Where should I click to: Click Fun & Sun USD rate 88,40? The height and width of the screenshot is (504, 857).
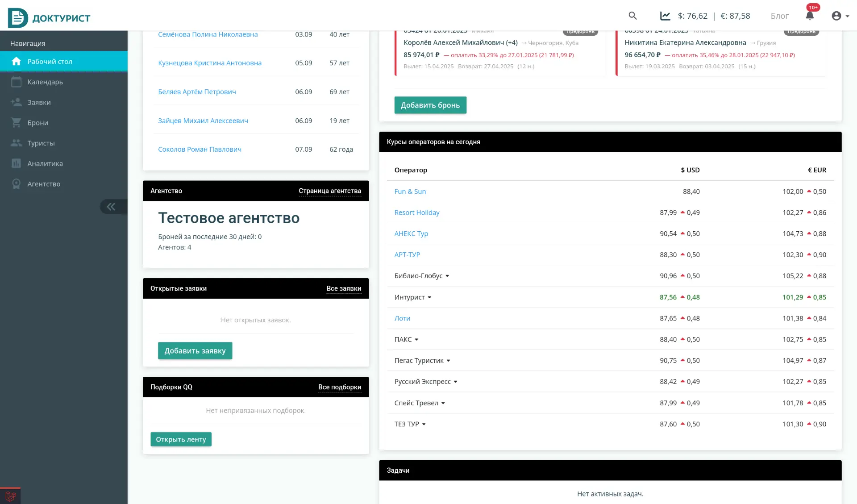691,192
